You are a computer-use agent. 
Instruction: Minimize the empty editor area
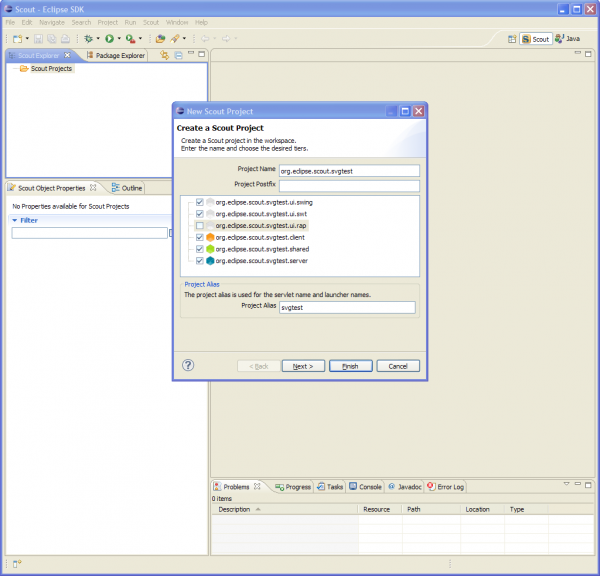coord(578,53)
